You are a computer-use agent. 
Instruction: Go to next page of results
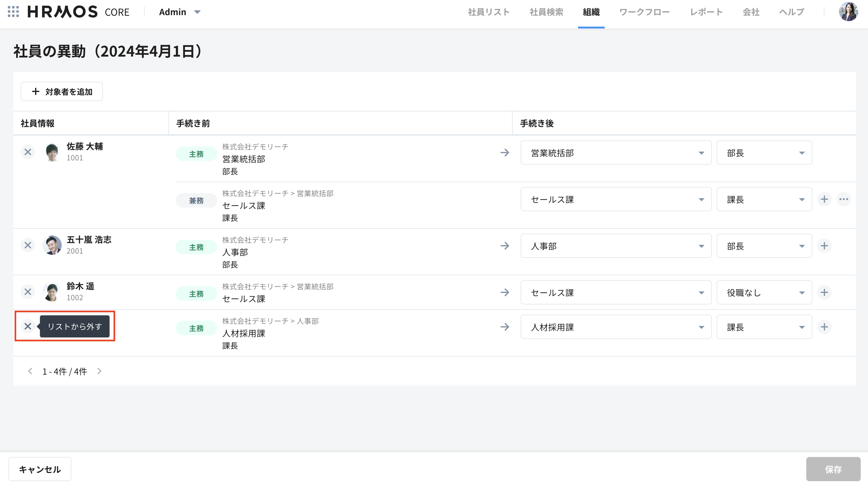point(99,371)
